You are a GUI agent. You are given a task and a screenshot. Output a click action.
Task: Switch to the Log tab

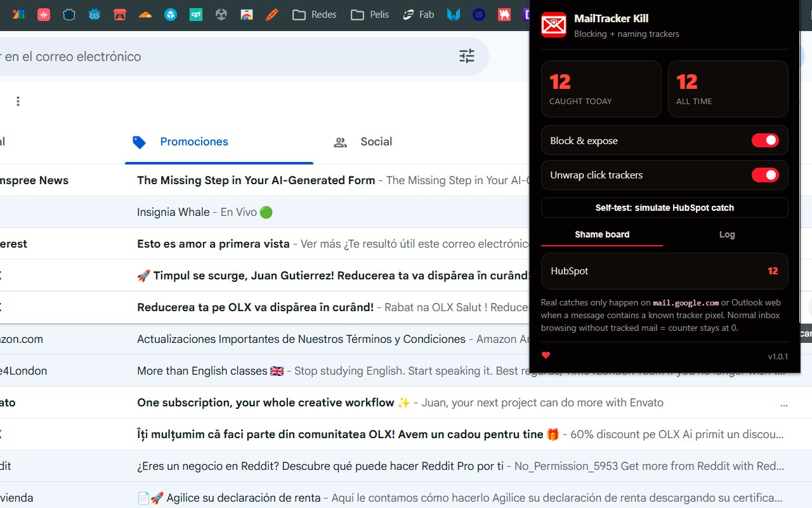[727, 234]
